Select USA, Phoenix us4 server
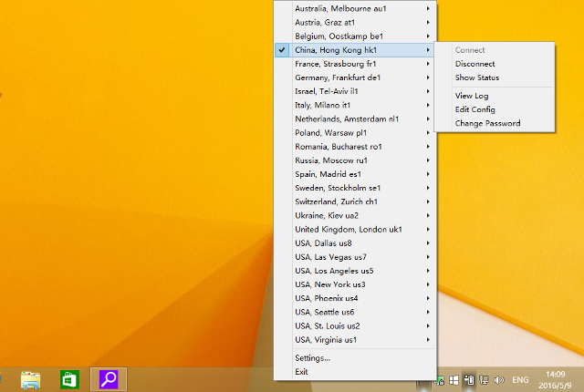Screen dimensions: 584x392 [355, 298]
